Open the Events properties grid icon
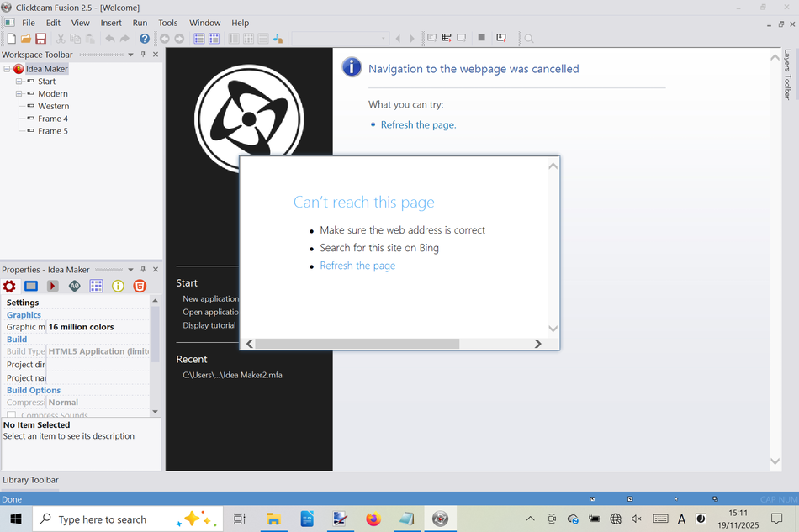The image size is (799, 532). coord(96,287)
